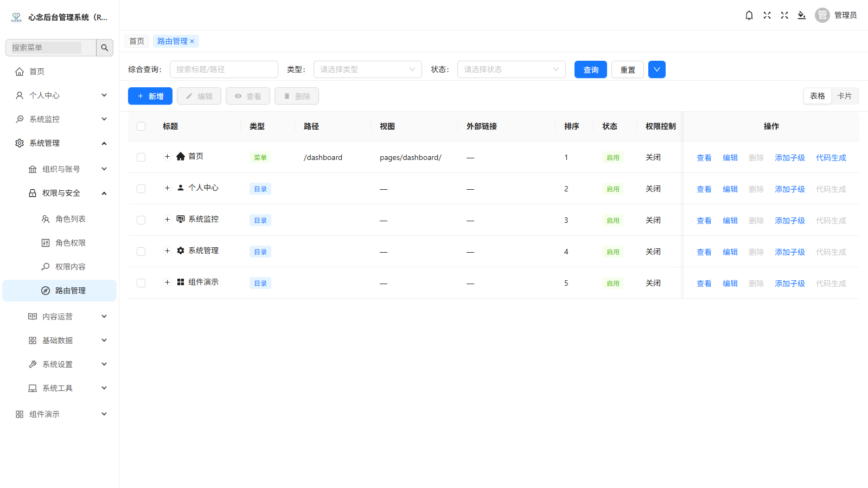Open the 状态 select dropdown

click(512, 69)
